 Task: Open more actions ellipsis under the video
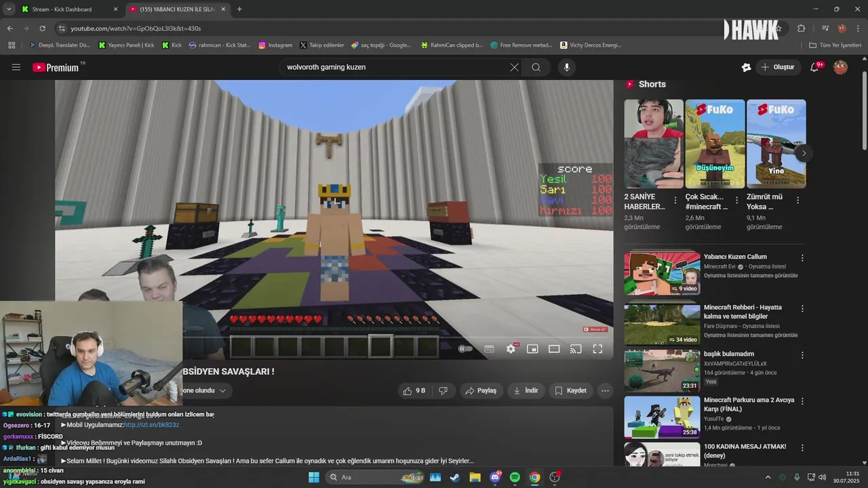[x=605, y=390]
